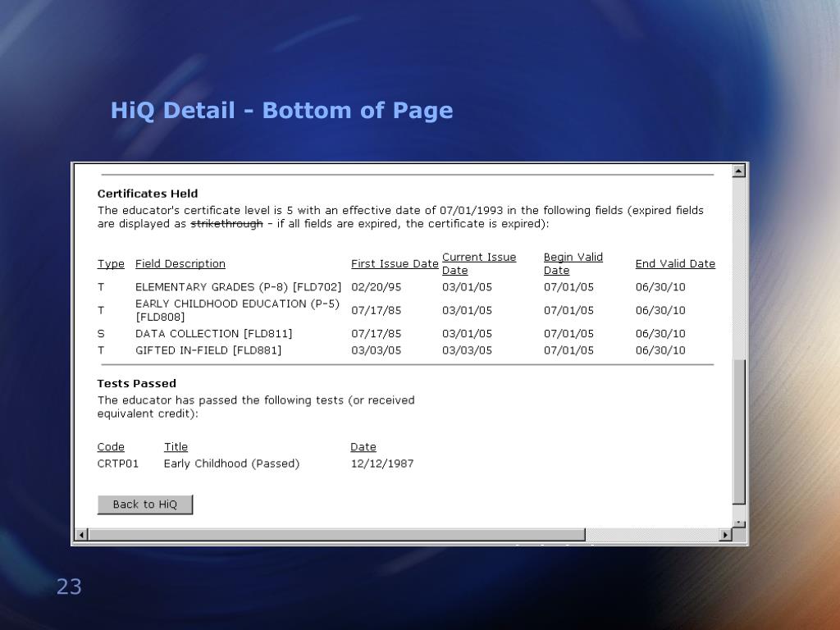Click the slide title HiQ Detail - Bottom of Page
840x630 pixels.
pyautogui.click(x=282, y=111)
